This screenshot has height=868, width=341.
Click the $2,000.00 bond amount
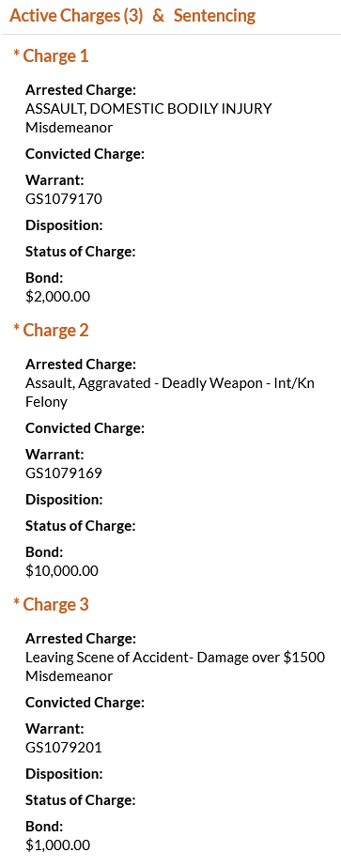57,297
